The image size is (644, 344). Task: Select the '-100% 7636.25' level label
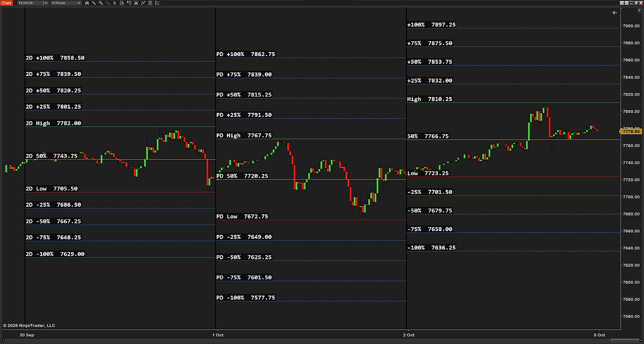point(431,248)
